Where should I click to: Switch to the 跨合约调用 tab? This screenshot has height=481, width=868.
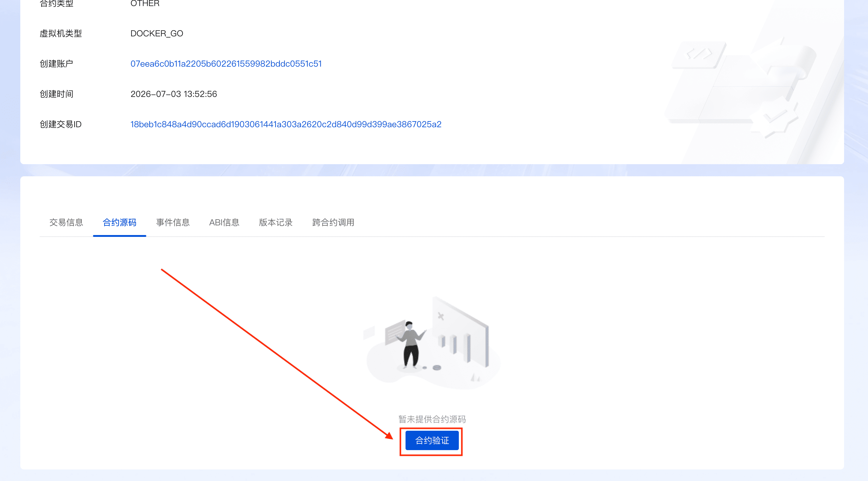pyautogui.click(x=333, y=222)
